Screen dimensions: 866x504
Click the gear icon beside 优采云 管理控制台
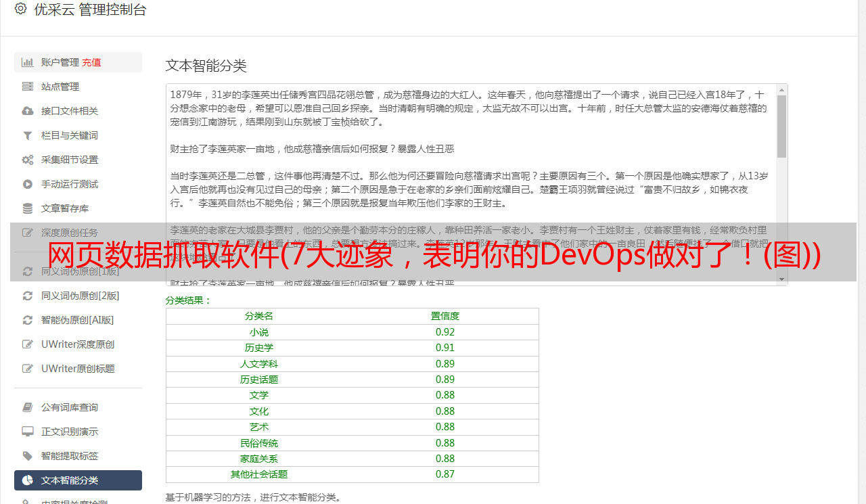20,9
